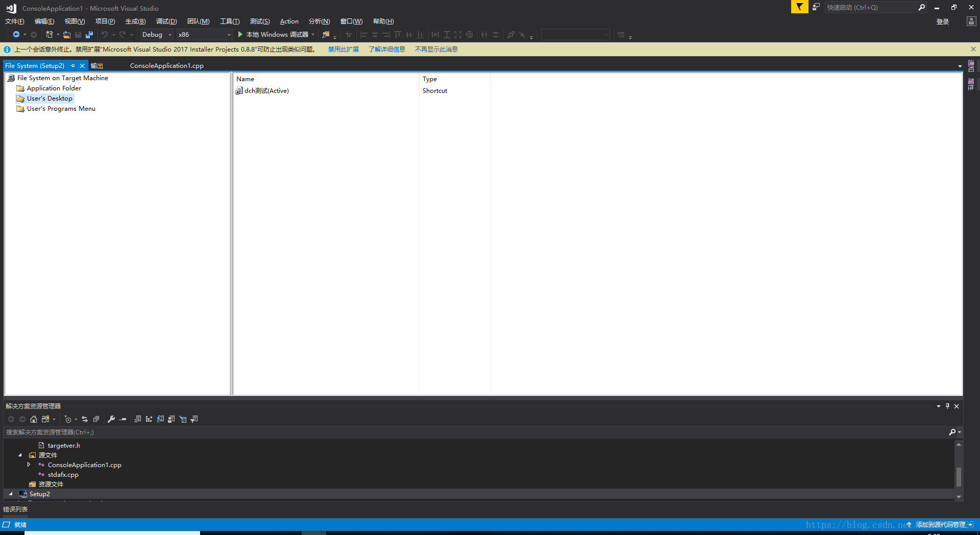Click the notifications flag icon
Screen dimensions: 980x535
coord(800,7)
